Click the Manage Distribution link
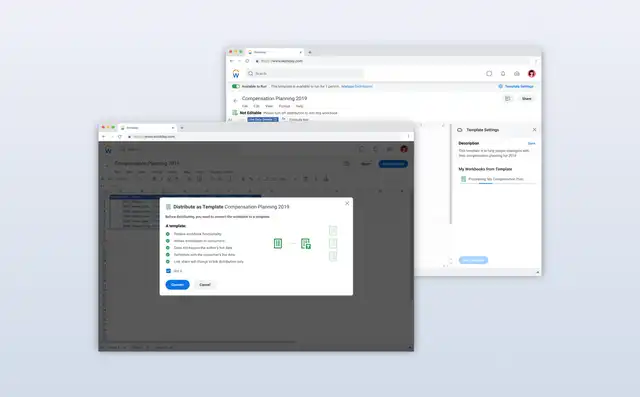This screenshot has width=640, height=397. [357, 86]
